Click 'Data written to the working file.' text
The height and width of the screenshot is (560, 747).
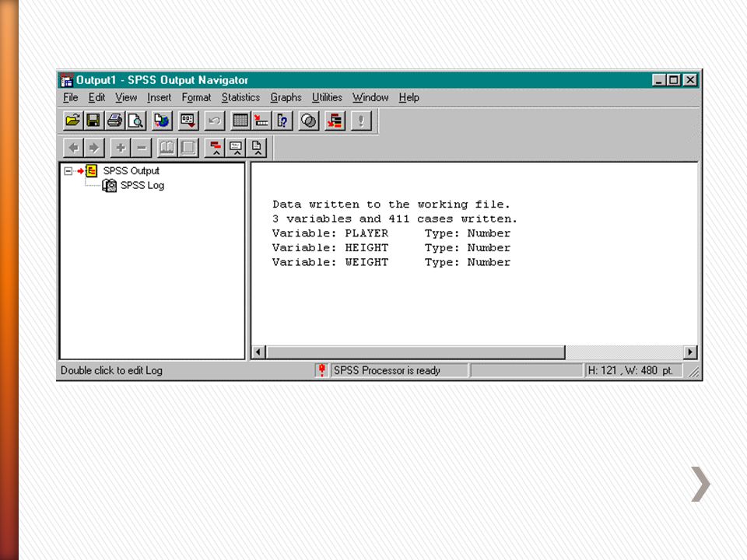pyautogui.click(x=391, y=205)
